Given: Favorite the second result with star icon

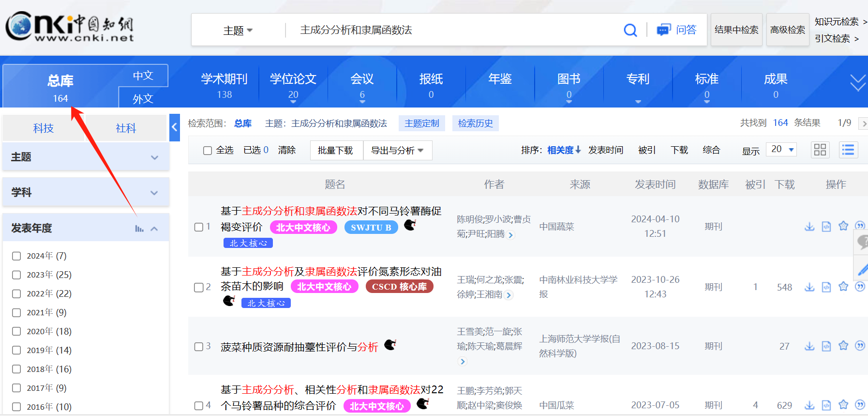Looking at the screenshot, I should [x=843, y=287].
